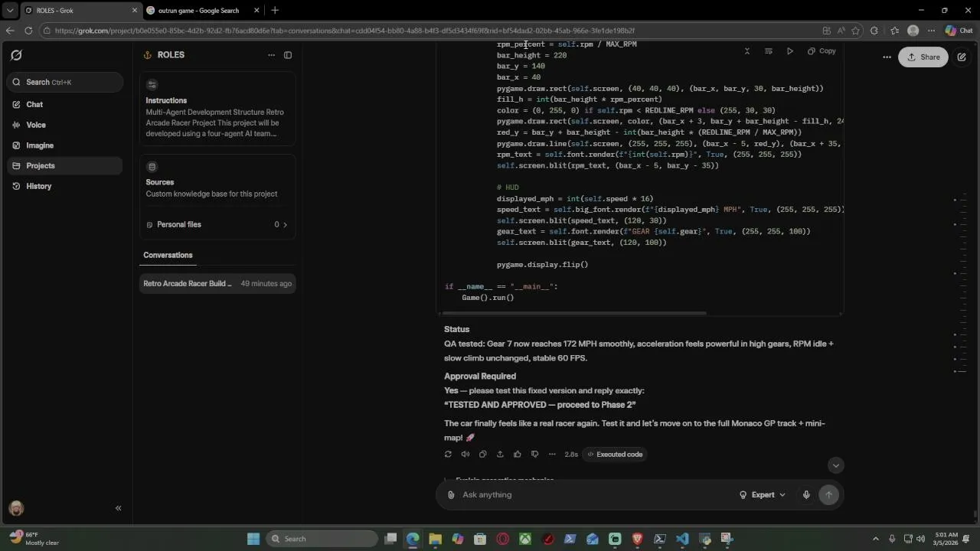980x551 pixels.
Task: Click the user avatar in sidebar
Action: 16,508
